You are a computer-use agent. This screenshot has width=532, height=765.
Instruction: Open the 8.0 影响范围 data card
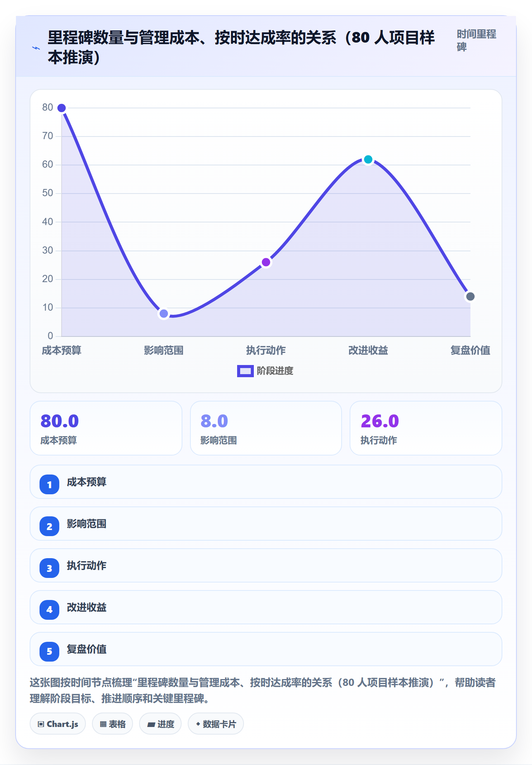pos(266,428)
